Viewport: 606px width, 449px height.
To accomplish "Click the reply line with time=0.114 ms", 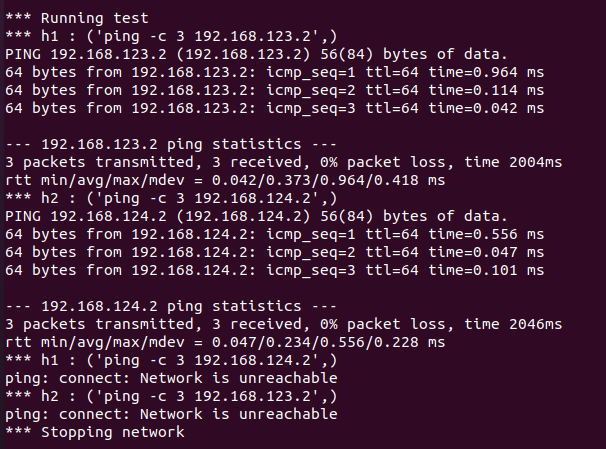I will point(274,89).
